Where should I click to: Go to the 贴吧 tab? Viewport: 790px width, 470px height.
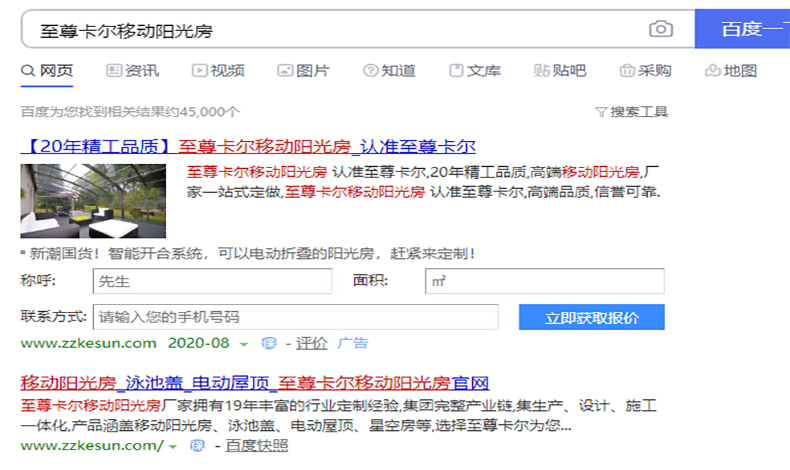(x=560, y=71)
